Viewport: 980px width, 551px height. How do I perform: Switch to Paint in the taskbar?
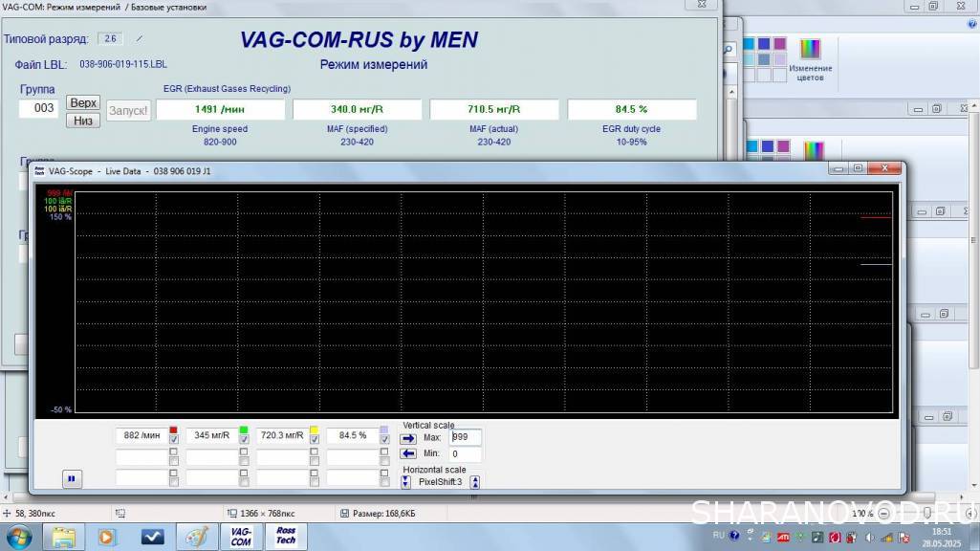pyautogui.click(x=196, y=537)
